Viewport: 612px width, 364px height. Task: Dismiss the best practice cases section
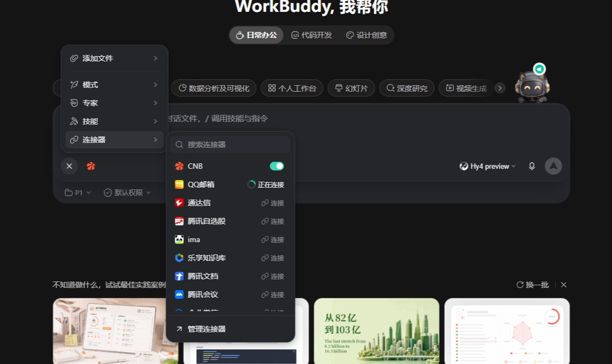[563, 285]
